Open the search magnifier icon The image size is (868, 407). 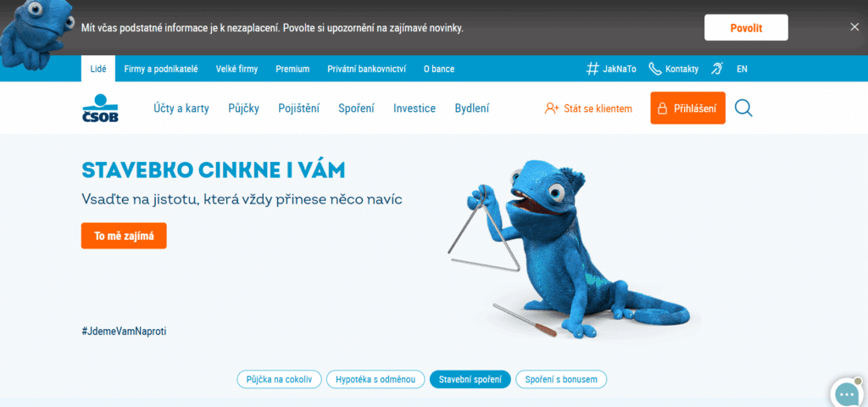click(743, 108)
